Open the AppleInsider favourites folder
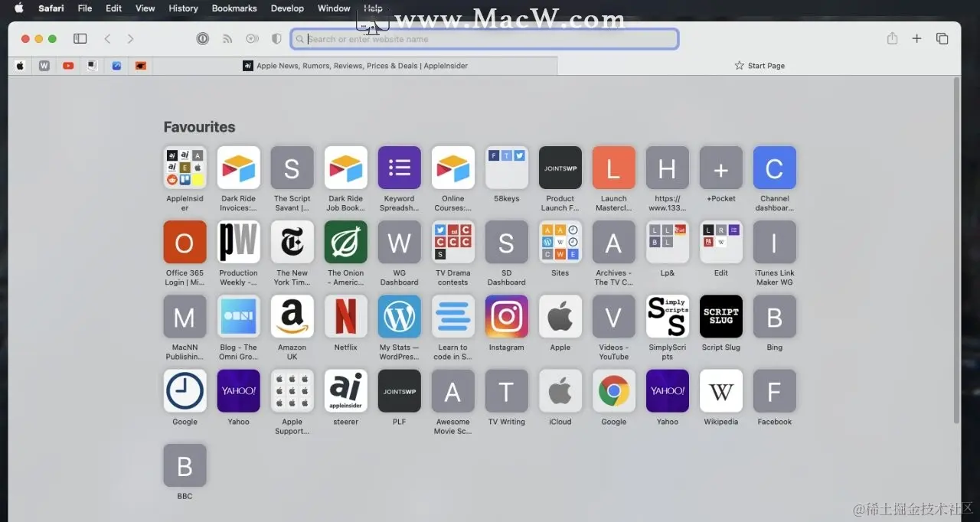 tap(185, 168)
